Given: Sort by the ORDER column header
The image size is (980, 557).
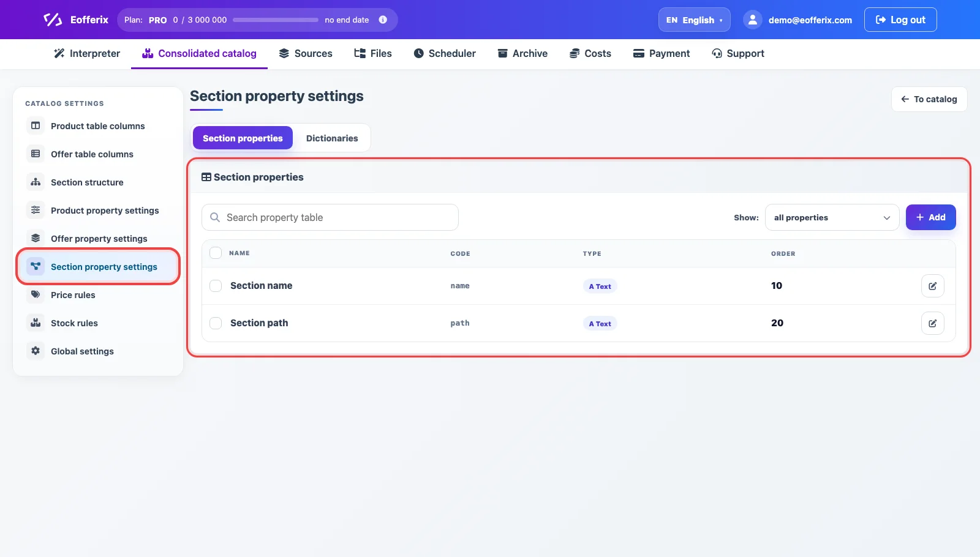Looking at the screenshot, I should (x=783, y=253).
